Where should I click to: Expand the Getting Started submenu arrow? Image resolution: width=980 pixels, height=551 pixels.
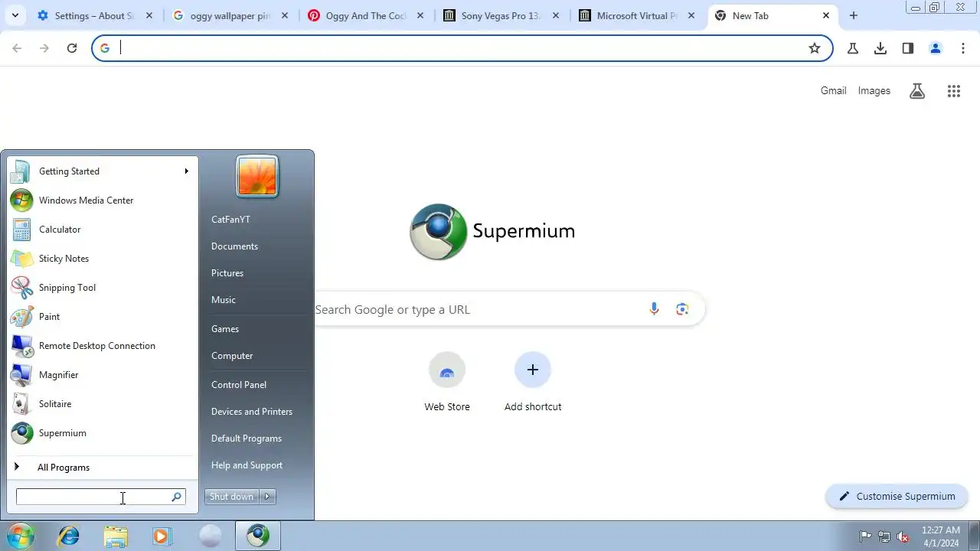coord(186,171)
